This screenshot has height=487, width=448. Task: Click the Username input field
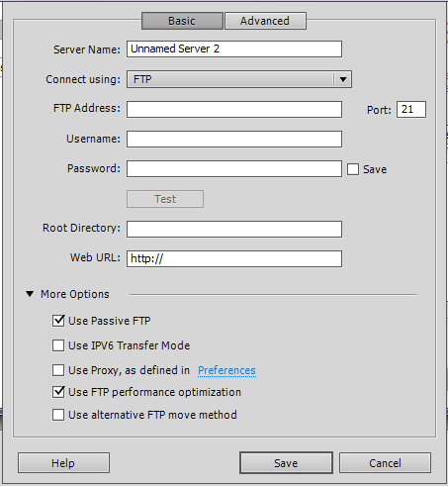(x=234, y=139)
